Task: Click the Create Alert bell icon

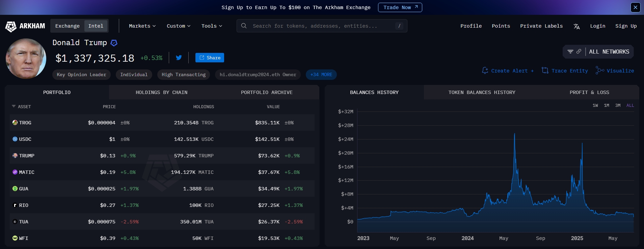Action: pyautogui.click(x=485, y=70)
